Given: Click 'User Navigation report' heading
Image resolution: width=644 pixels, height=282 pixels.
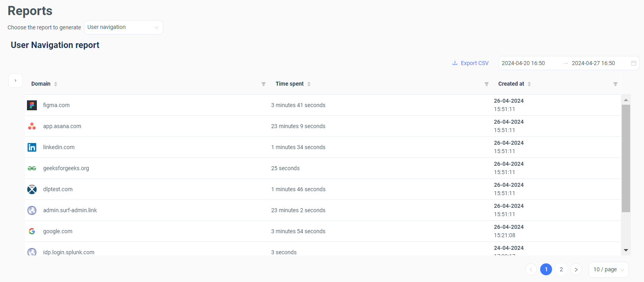Looking at the screenshot, I should pyautogui.click(x=55, y=45).
